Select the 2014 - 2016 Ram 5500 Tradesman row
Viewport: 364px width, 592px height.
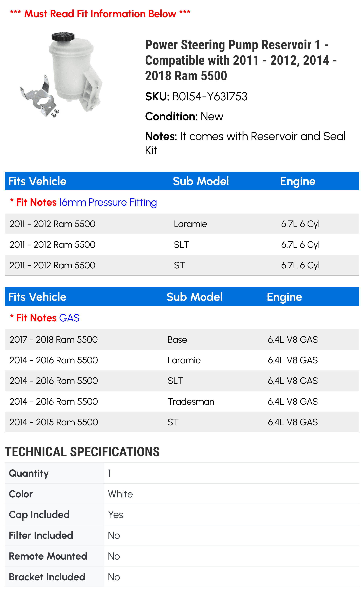(182, 401)
